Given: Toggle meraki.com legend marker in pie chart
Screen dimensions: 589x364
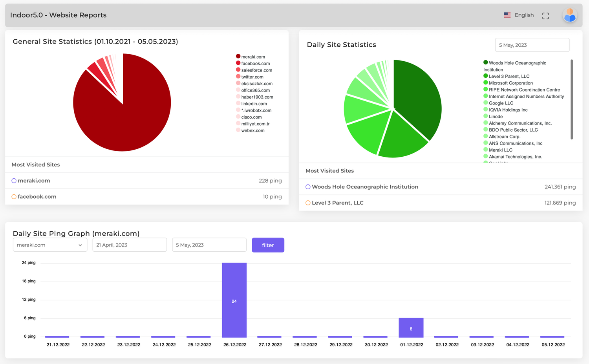Looking at the screenshot, I should pos(238,57).
